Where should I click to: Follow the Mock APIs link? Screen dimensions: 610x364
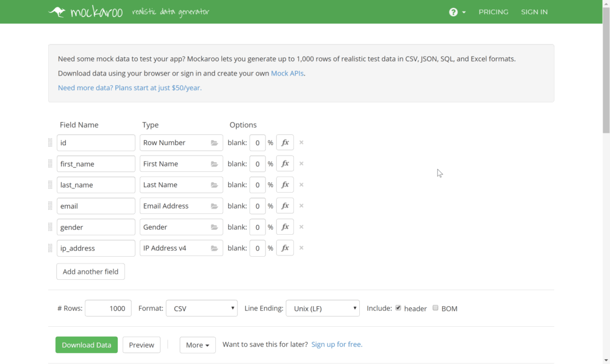coord(287,73)
